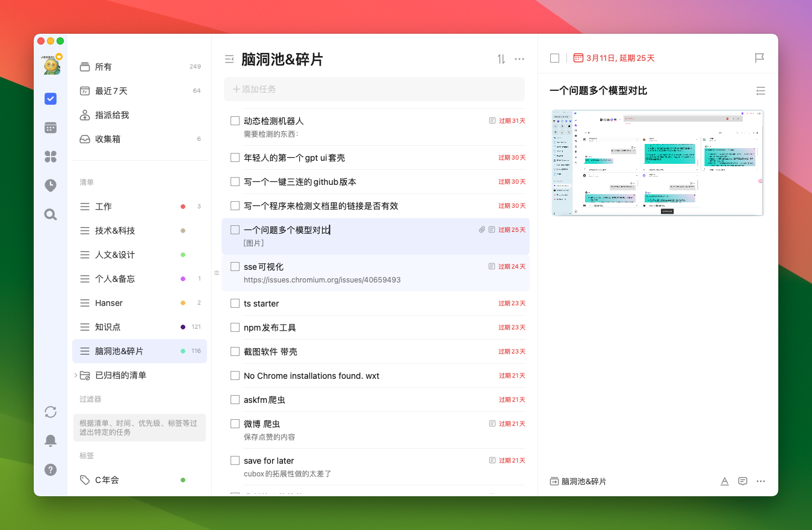Open the 脑洞池&碎片 move-to-list selector at bottom
This screenshot has height=530, width=812.
click(578, 481)
